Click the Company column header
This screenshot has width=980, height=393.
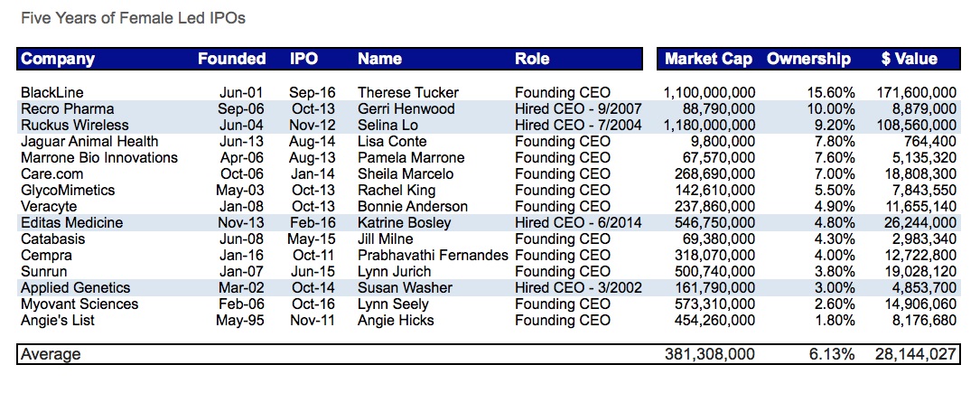(x=58, y=60)
